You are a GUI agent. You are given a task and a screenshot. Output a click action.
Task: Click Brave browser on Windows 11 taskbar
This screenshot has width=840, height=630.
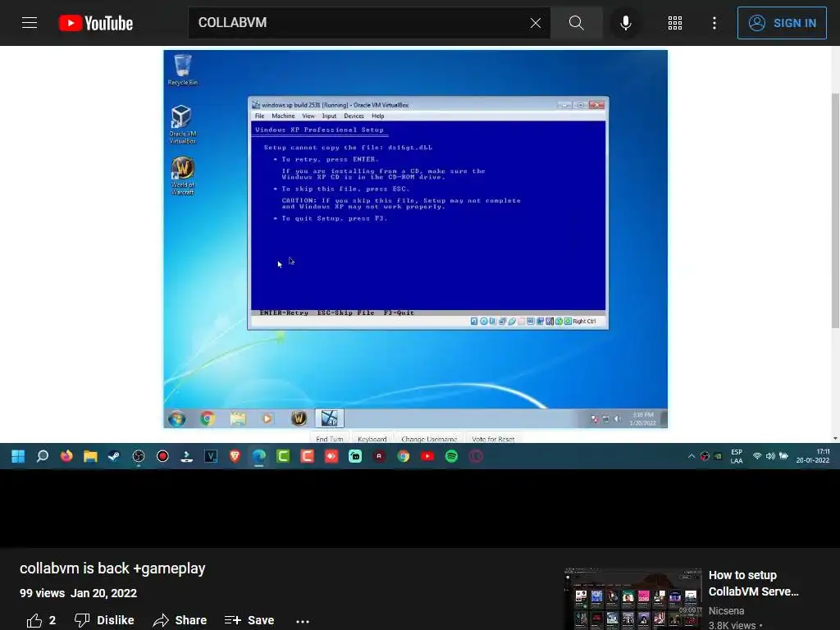pyautogui.click(x=235, y=456)
